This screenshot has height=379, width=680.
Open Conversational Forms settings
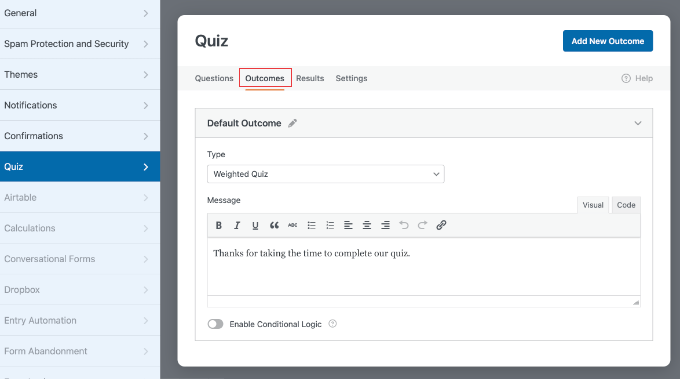click(80, 259)
